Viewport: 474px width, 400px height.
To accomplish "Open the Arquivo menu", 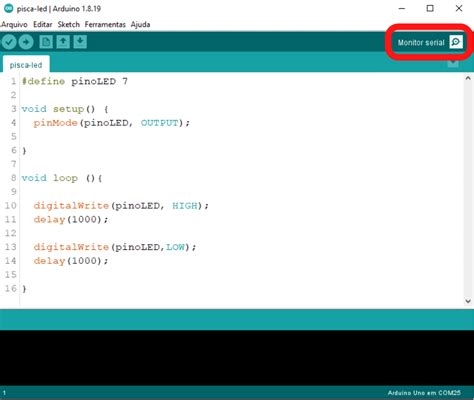I will pos(14,24).
